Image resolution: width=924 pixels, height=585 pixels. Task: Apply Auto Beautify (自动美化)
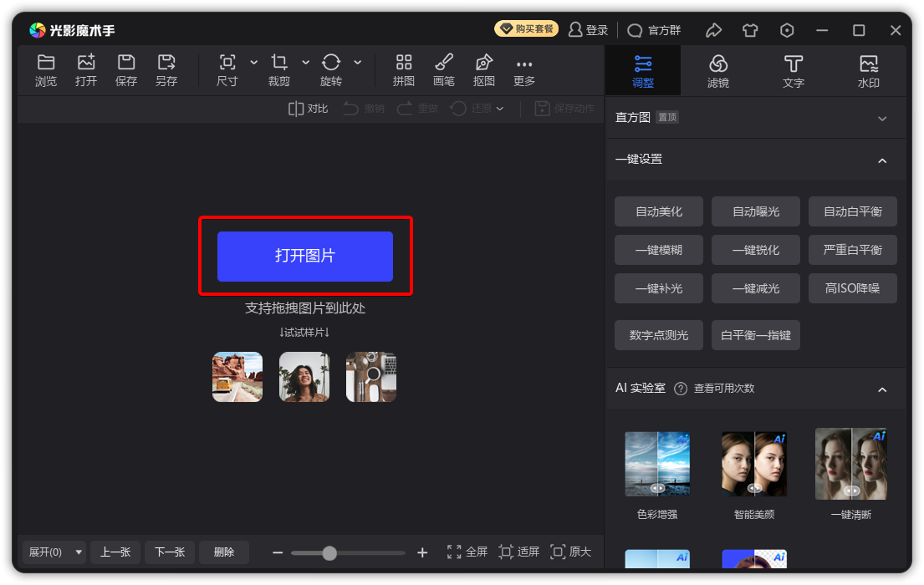tap(659, 211)
